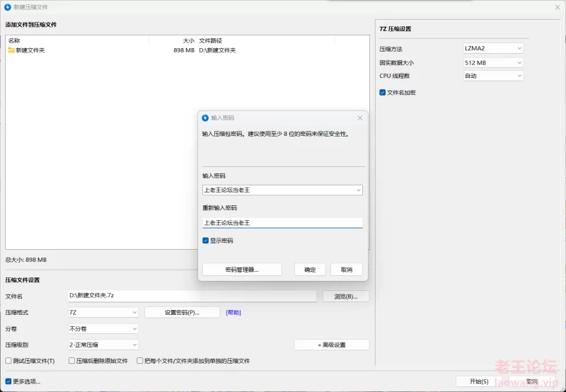Click the 文件名 path field D:\新建文件夹.7z
Viewport: 566px width, 392px height.
192,296
